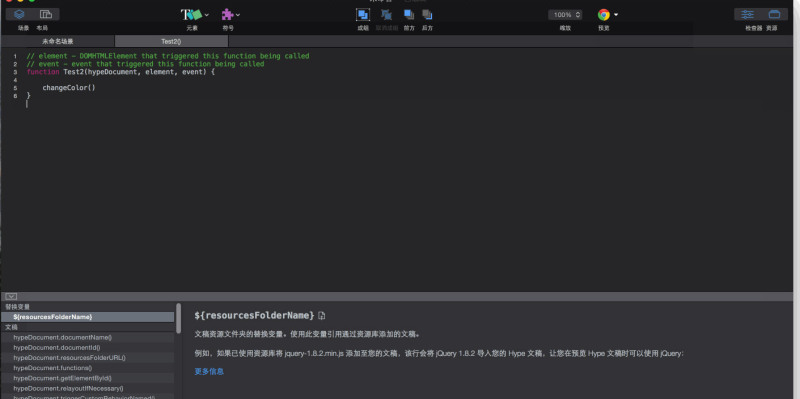Toggle the Resources (资源) library panel
The width and height of the screenshot is (800, 399).
774,14
